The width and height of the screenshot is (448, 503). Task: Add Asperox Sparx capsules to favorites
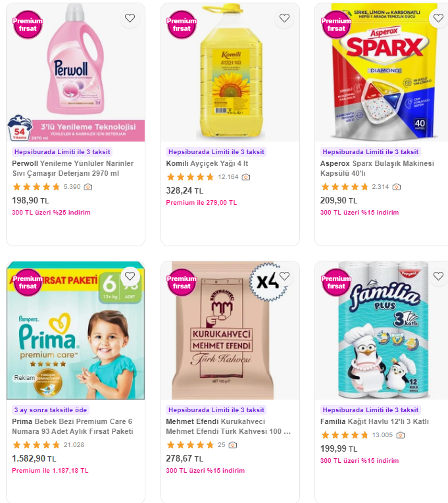click(438, 18)
